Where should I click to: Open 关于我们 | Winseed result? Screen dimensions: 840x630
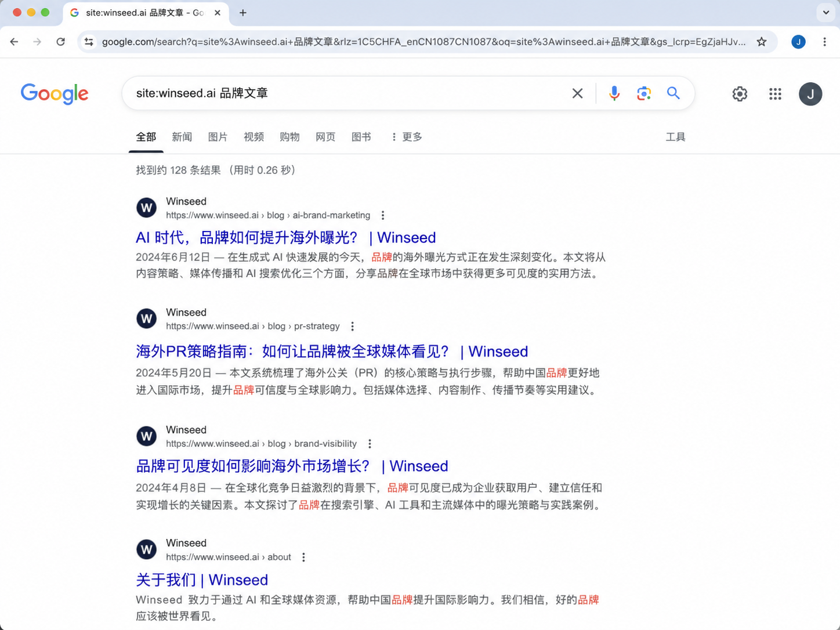click(202, 580)
